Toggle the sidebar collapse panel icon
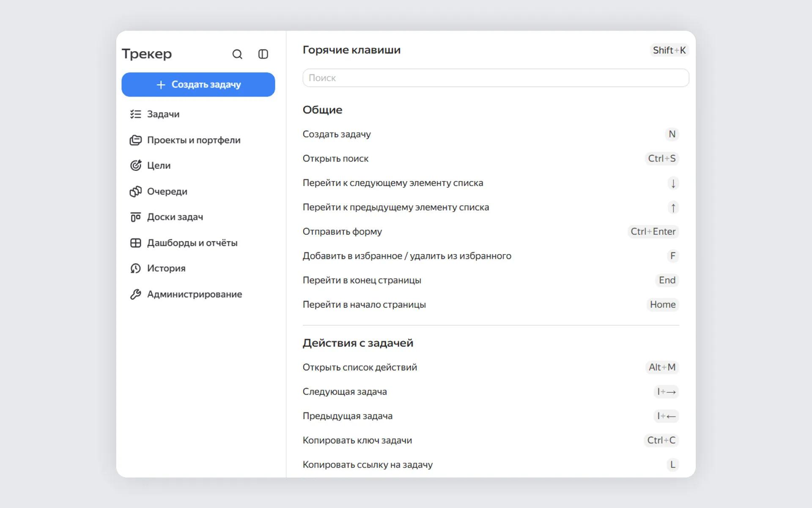812x508 pixels. click(x=263, y=54)
